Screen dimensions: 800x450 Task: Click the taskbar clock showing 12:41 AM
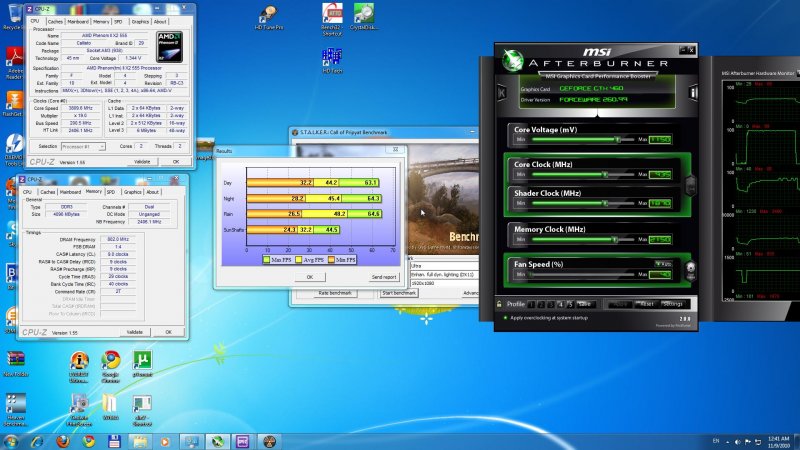coord(779,442)
